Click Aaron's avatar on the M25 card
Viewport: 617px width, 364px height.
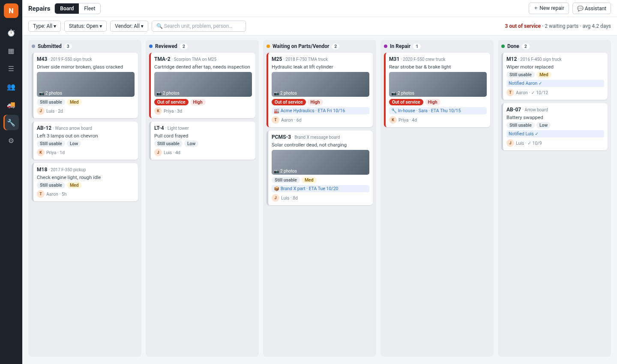276,120
